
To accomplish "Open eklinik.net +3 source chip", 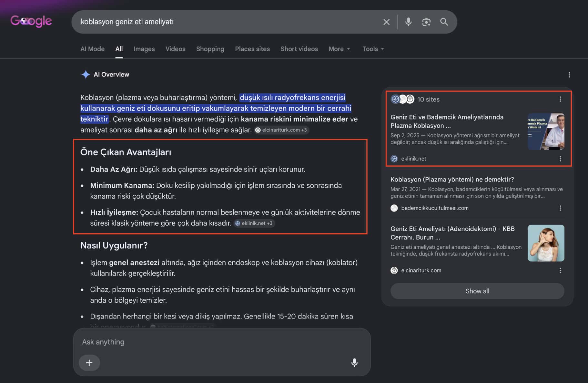I will [x=254, y=223].
